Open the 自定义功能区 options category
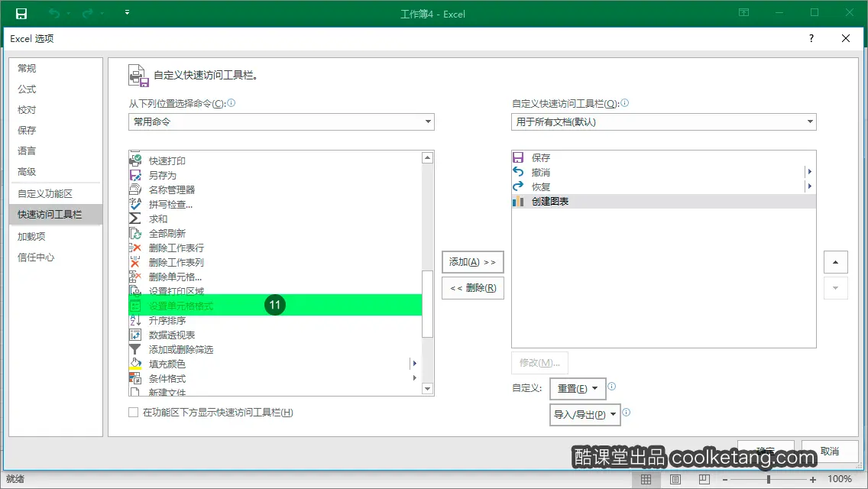 55,194
